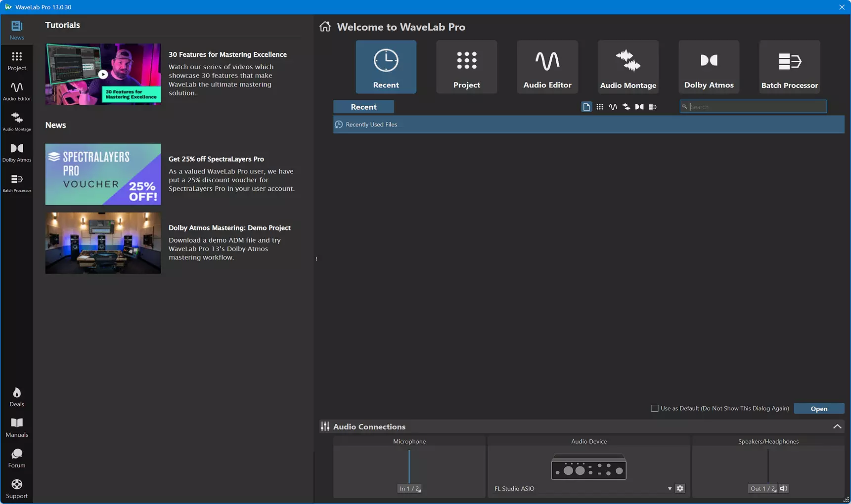
Task: Open Support lifebuoy icon
Action: pos(17,489)
